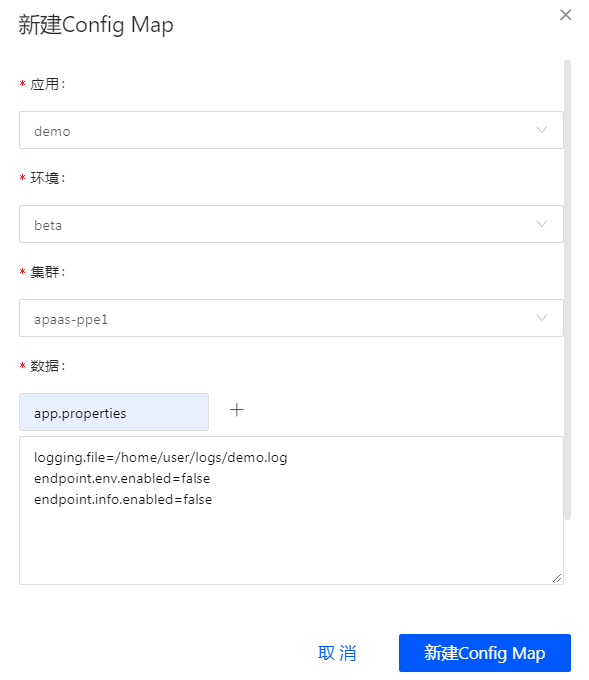Click the 应用 field label

[47, 84]
